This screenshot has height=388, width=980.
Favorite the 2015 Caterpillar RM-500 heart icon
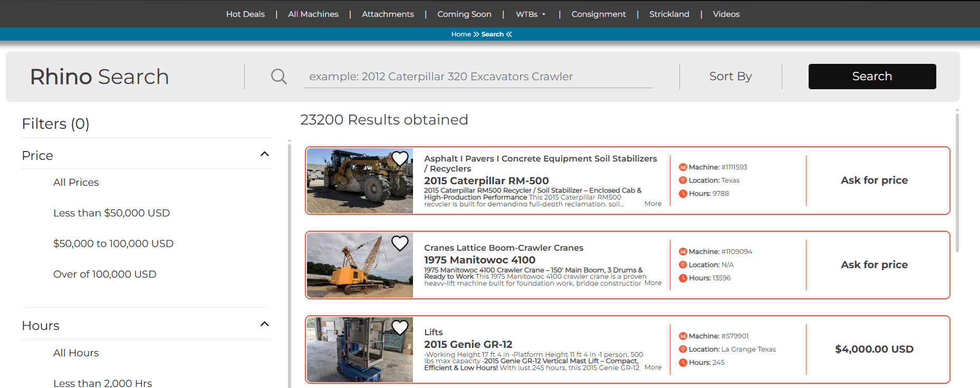[400, 158]
